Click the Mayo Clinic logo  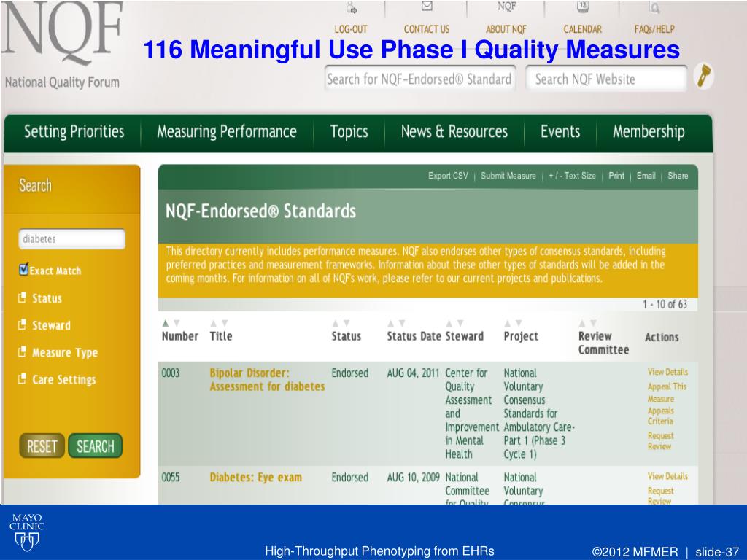tap(27, 532)
